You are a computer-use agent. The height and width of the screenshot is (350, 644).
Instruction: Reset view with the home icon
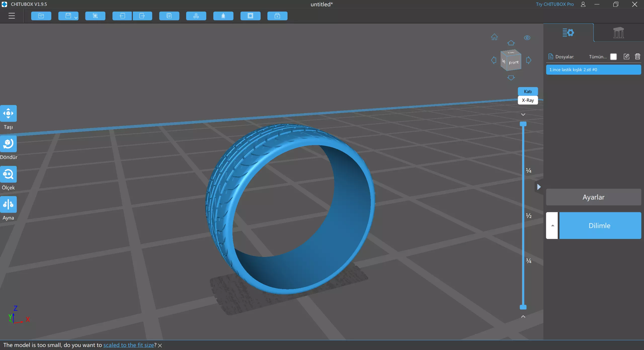click(x=494, y=37)
